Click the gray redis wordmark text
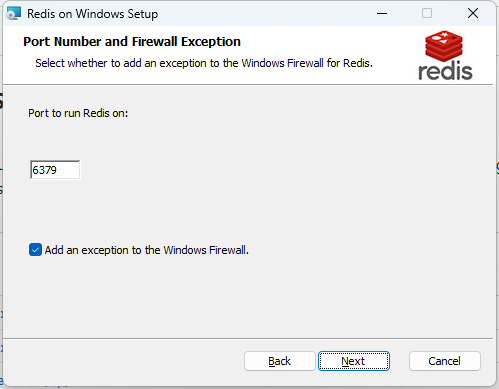The width and height of the screenshot is (499, 389). 445,71
